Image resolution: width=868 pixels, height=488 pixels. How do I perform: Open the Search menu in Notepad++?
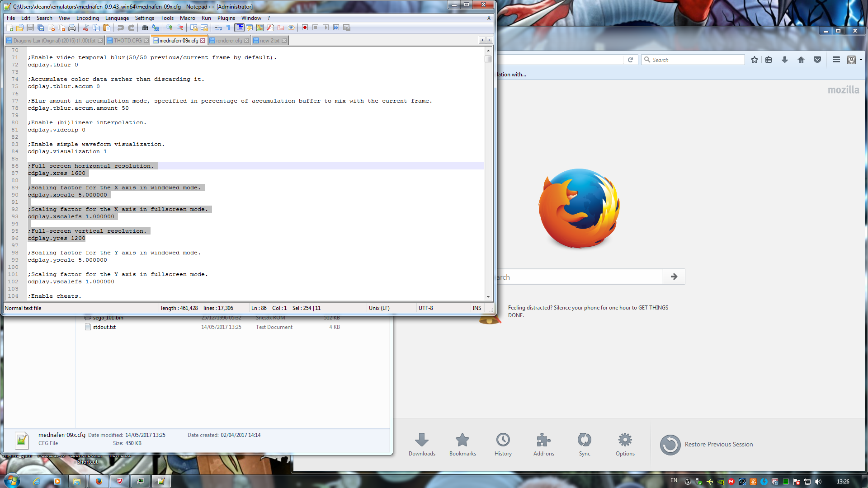[x=44, y=18]
